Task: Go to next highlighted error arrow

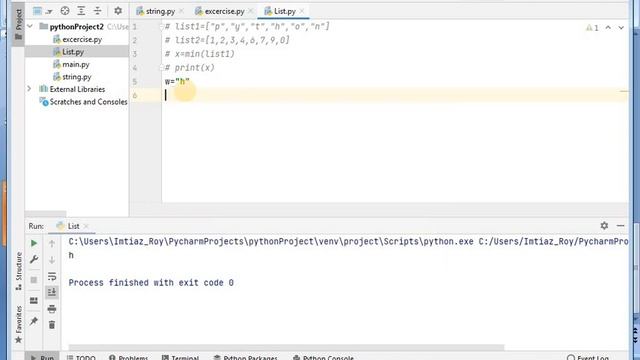Action: [621, 28]
